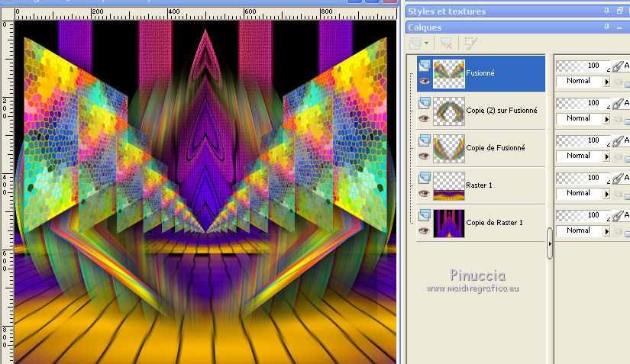The image size is (630, 364).
Task: Minimize the Calques palette with dash icon
Action: pos(619,27)
